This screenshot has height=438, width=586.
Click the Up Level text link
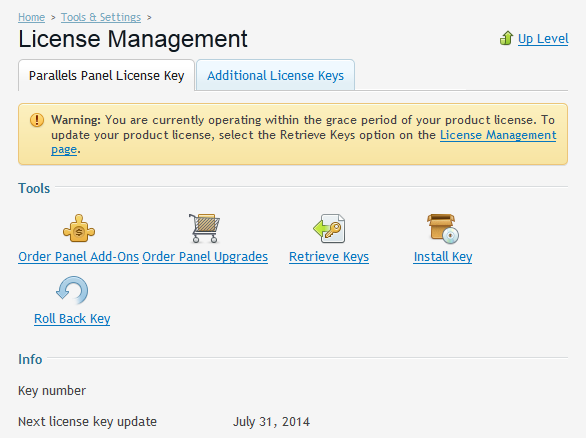[x=543, y=38]
